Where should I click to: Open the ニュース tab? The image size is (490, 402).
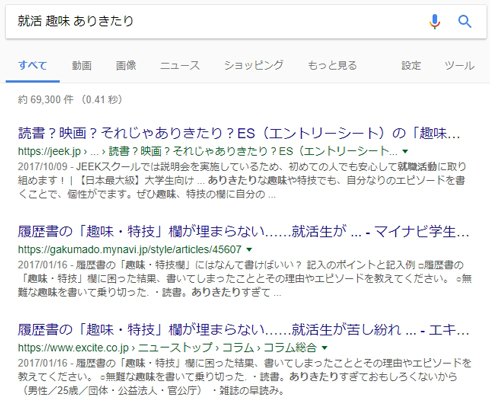click(180, 65)
